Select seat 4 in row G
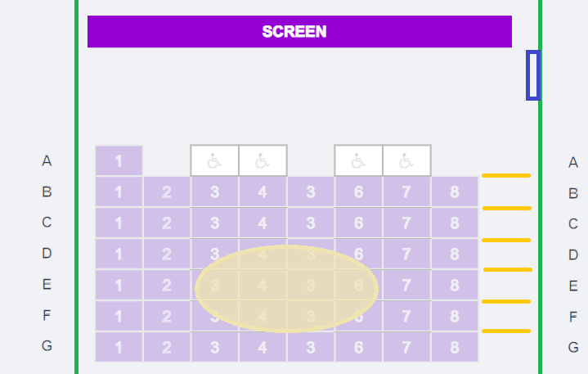 pos(263,347)
